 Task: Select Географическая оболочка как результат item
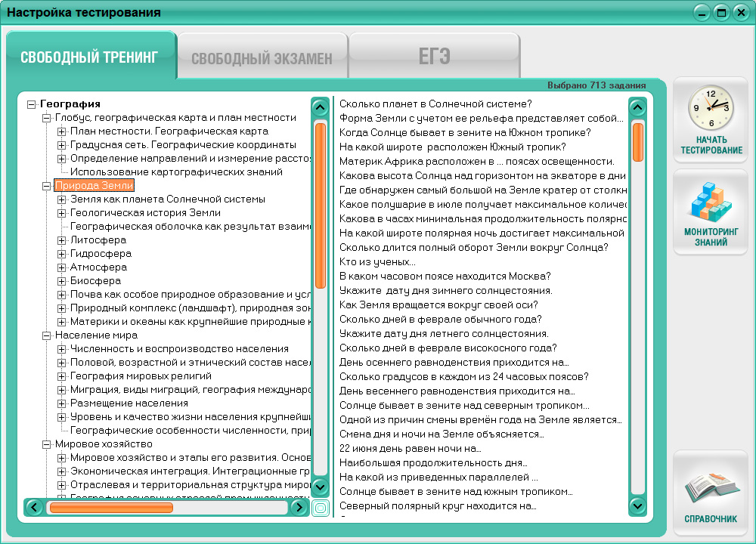[x=191, y=226]
